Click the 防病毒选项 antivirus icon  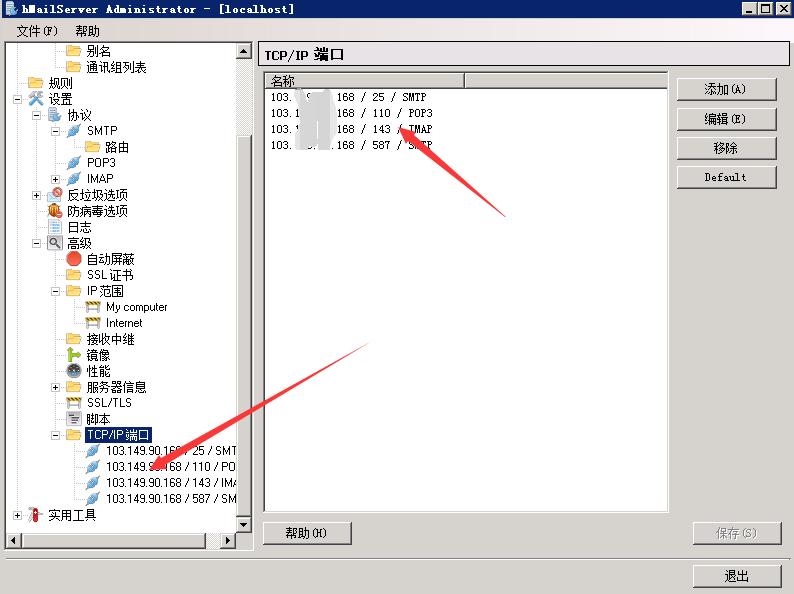coord(55,211)
